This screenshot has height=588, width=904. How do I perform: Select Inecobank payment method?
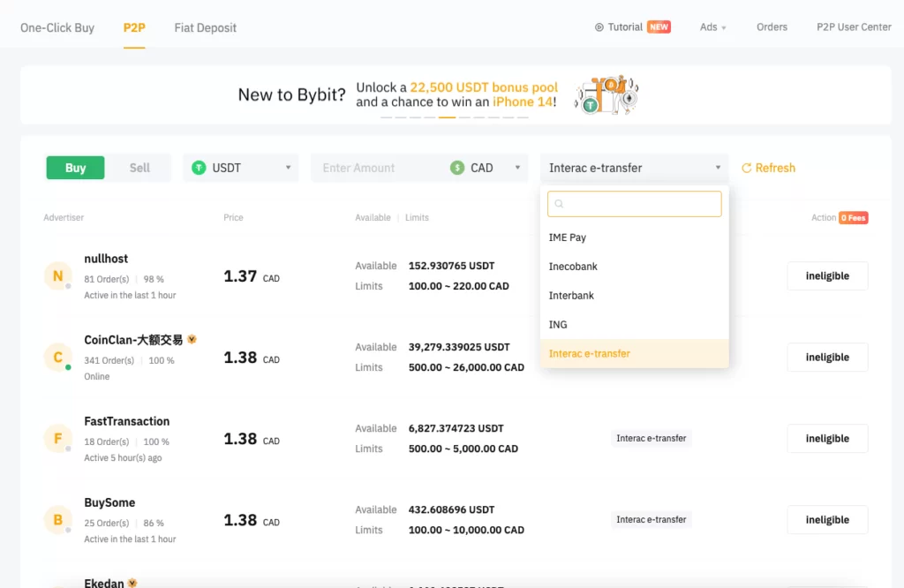tap(634, 267)
